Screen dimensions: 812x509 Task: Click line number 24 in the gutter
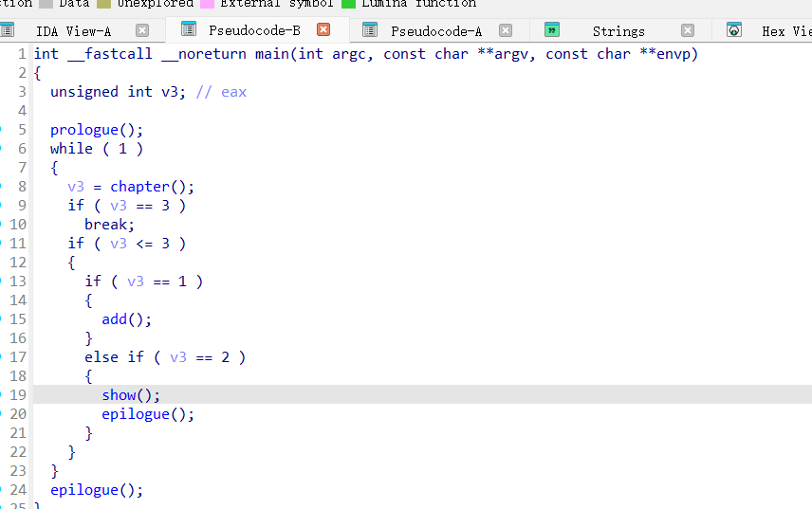(18, 490)
